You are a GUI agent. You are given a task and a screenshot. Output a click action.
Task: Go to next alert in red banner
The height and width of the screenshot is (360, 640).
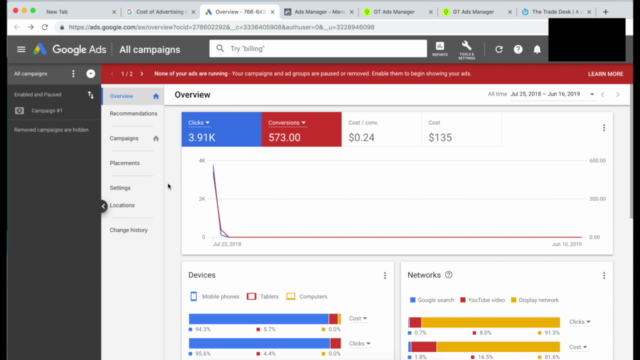pos(142,74)
